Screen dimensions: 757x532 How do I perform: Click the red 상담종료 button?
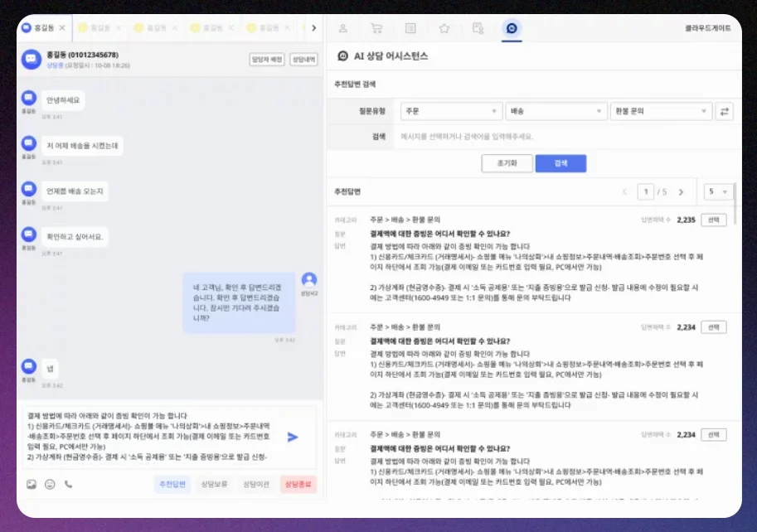coord(298,484)
